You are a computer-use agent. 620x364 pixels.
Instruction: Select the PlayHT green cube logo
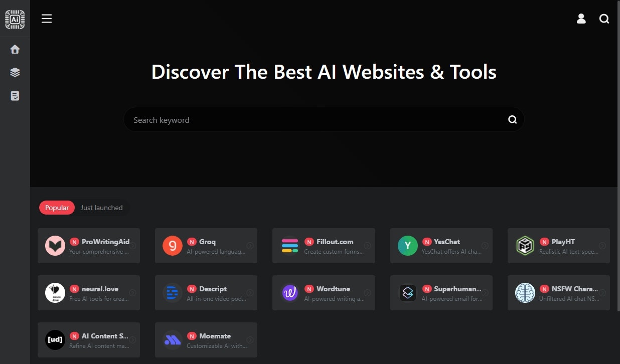click(525, 246)
